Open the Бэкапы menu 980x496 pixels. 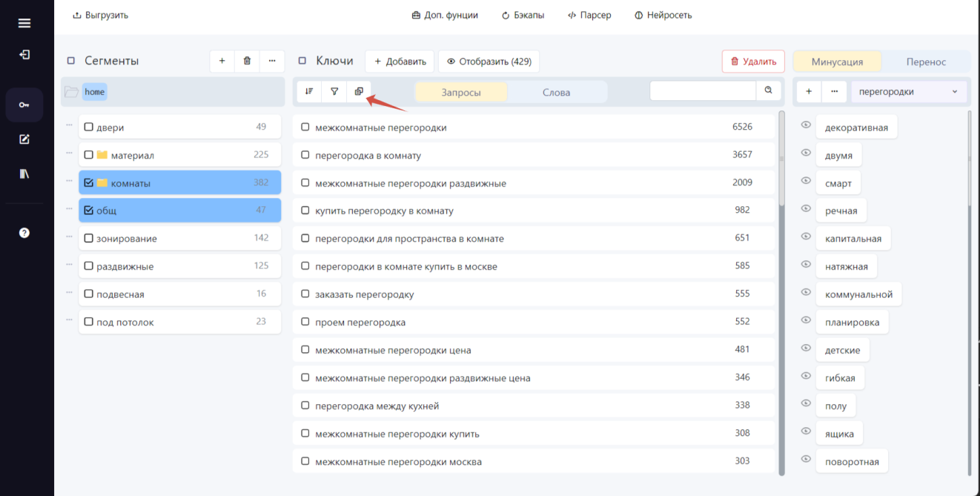(x=523, y=15)
